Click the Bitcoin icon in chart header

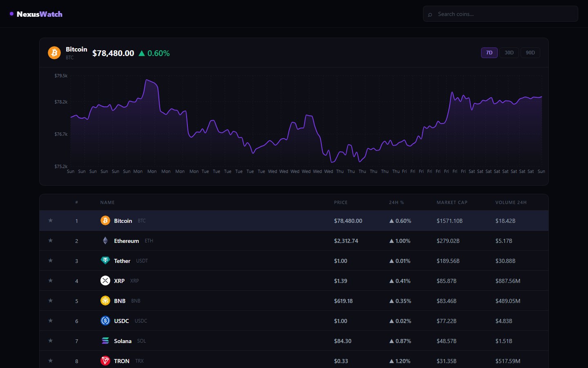click(54, 53)
